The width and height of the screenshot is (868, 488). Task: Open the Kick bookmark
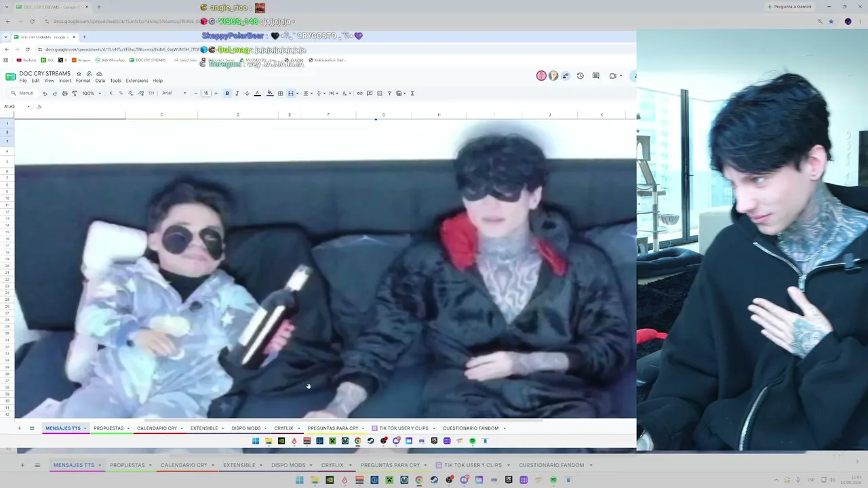point(47,60)
